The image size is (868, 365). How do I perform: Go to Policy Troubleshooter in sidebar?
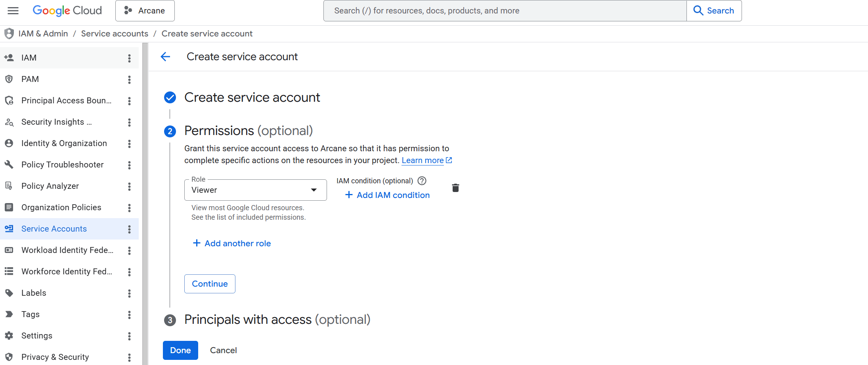62,165
